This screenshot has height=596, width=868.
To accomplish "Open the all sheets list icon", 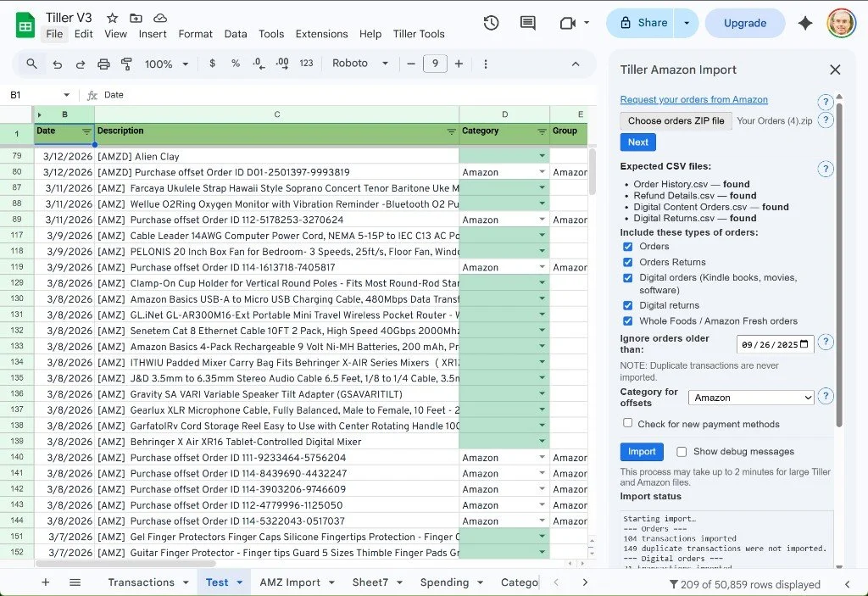I will coord(75,582).
